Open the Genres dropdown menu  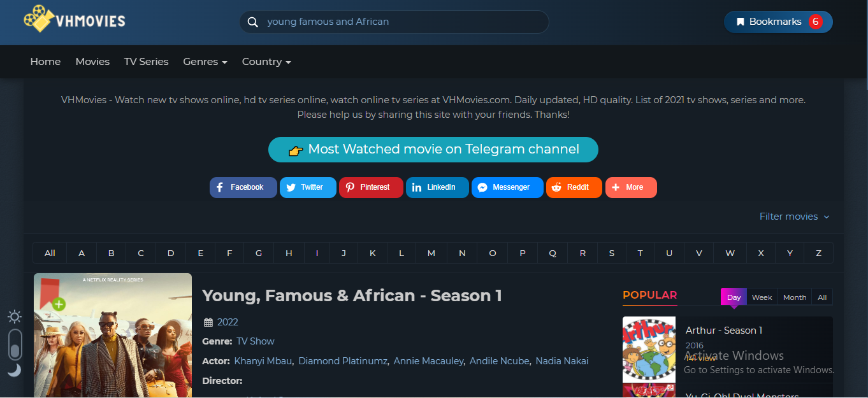coord(205,62)
